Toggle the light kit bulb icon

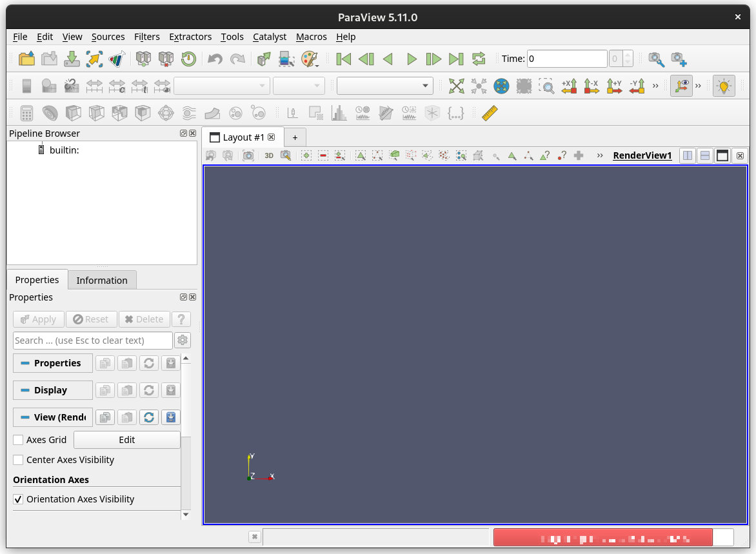click(x=724, y=86)
